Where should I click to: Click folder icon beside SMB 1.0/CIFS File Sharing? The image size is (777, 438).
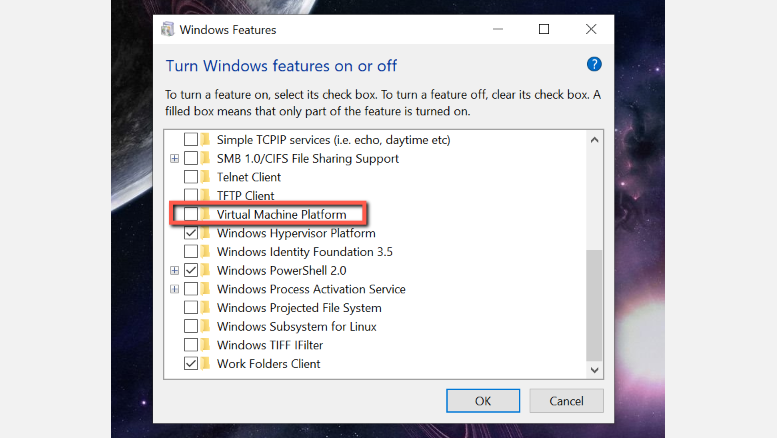coord(205,159)
